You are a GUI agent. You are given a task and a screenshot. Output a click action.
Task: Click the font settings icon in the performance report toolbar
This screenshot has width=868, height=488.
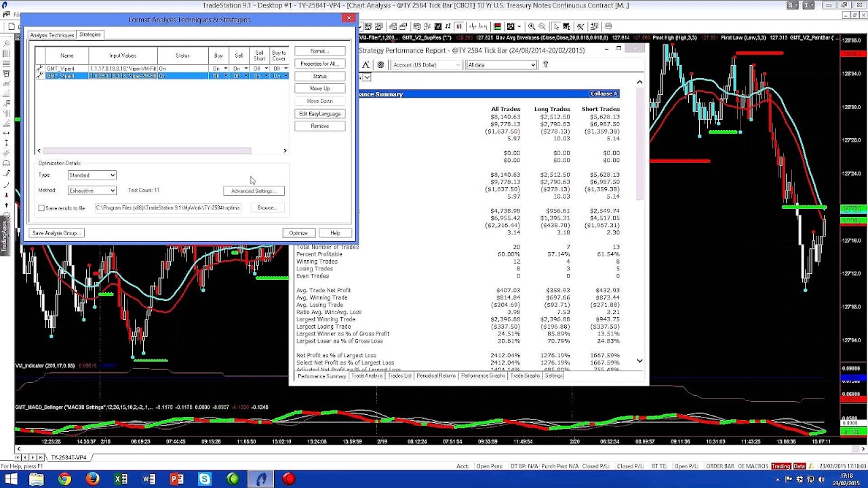[366, 64]
